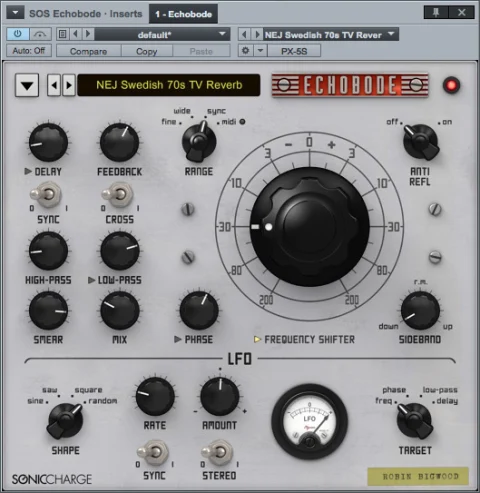
Task: Click the Copy button
Action: coord(147,51)
